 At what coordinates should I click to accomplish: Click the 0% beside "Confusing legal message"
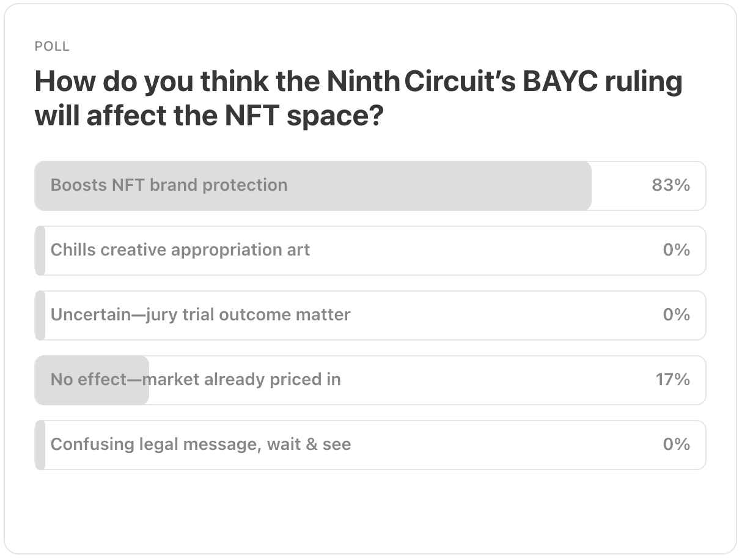676,444
